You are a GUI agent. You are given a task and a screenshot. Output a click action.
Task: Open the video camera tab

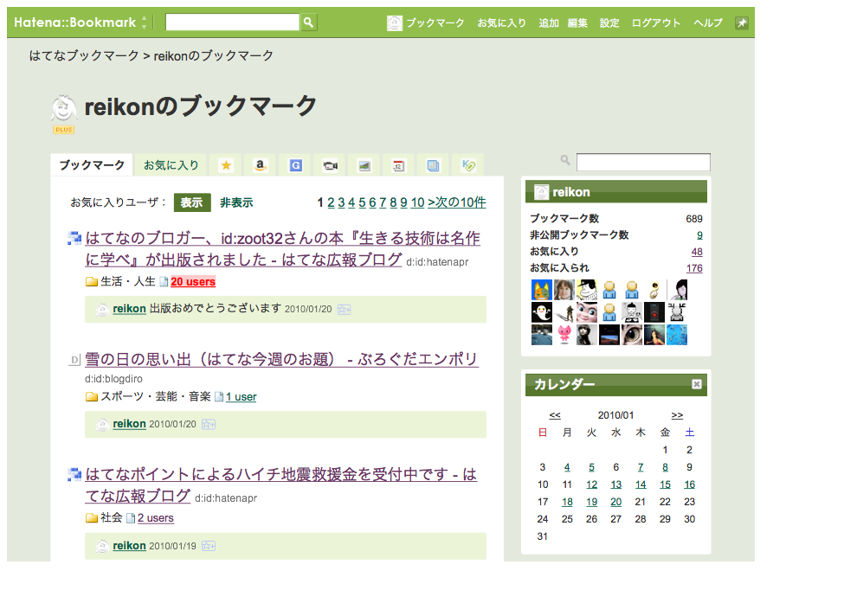(x=330, y=165)
